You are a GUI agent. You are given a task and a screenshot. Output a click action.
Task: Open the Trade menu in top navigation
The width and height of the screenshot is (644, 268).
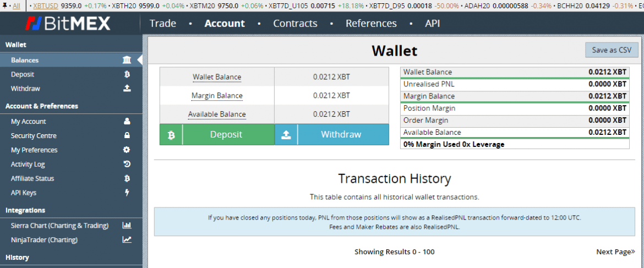pyautogui.click(x=163, y=24)
